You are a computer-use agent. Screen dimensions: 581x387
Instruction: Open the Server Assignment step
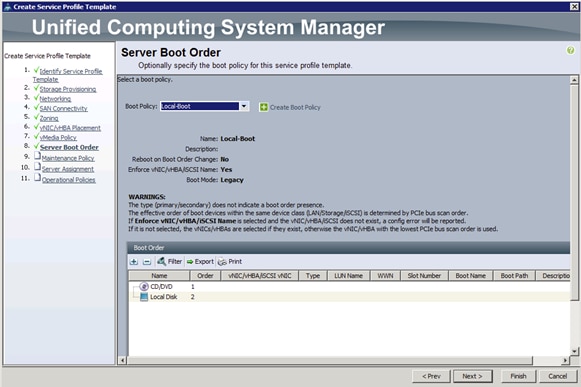coord(67,169)
